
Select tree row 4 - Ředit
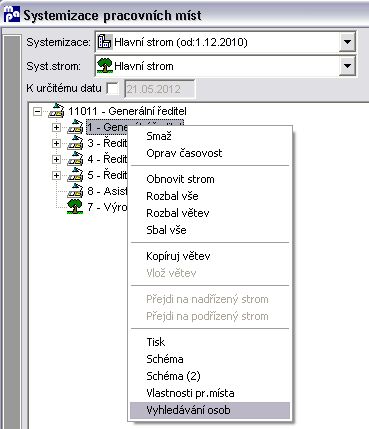point(107,159)
